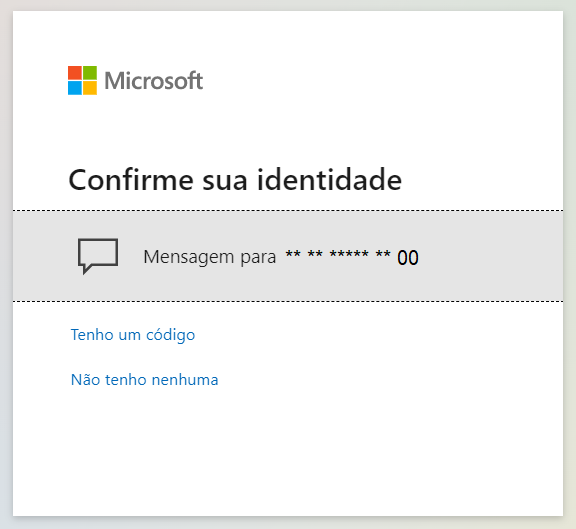The image size is (576, 529).
Task: Click the speech bubble message icon
Action: tap(98, 256)
